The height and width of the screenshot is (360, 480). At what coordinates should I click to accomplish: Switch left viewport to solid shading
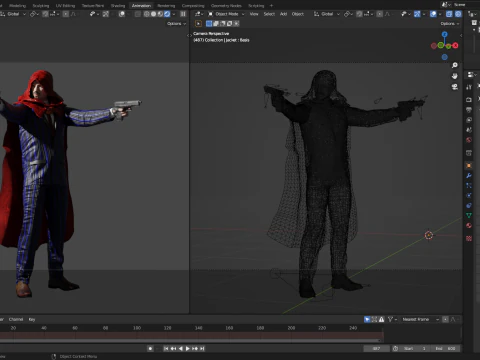[x=153, y=14]
